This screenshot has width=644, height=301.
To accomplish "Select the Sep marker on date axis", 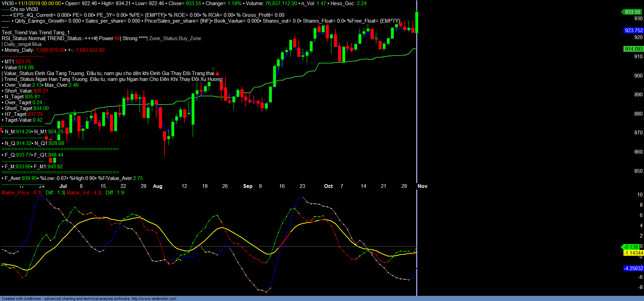I will click(248, 186).
